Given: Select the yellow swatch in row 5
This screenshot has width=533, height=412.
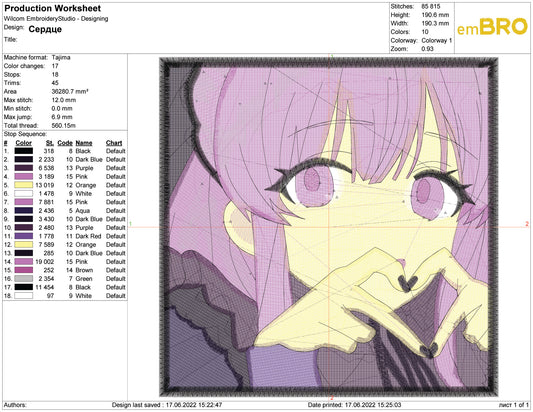Looking at the screenshot, I should coord(23,185).
